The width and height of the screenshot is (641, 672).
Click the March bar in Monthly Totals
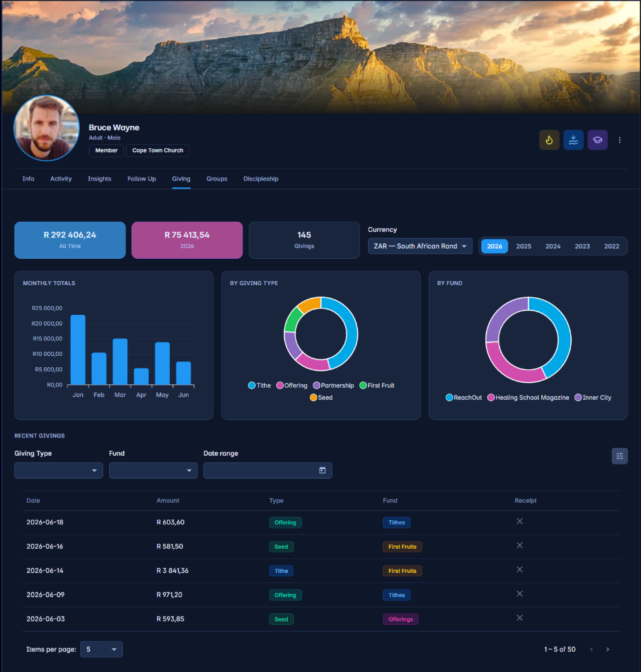click(x=120, y=362)
